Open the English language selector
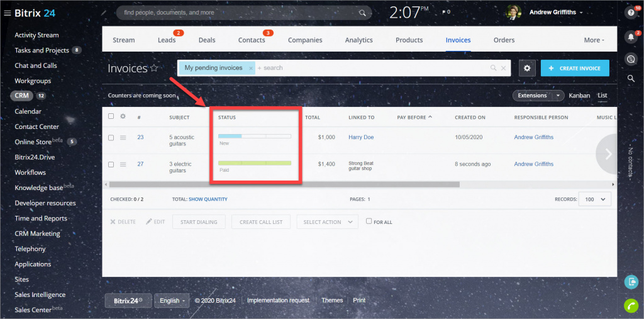Image resolution: width=644 pixels, height=319 pixels. [172, 301]
